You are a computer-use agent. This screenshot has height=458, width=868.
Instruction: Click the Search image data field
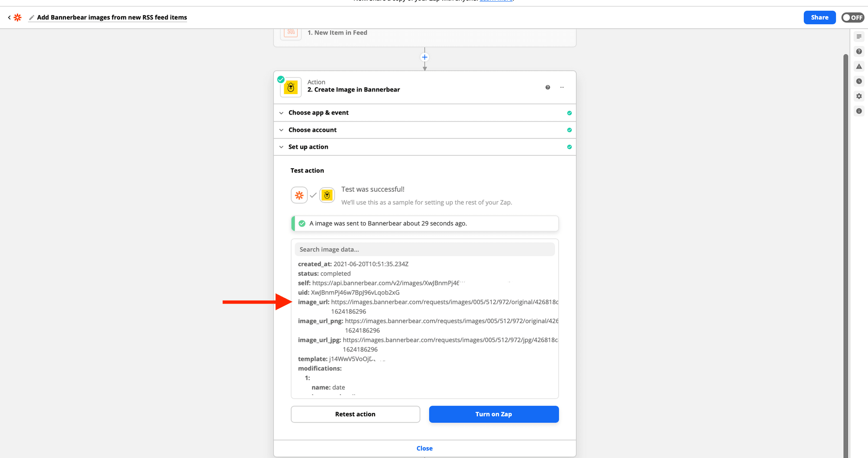pyautogui.click(x=424, y=249)
